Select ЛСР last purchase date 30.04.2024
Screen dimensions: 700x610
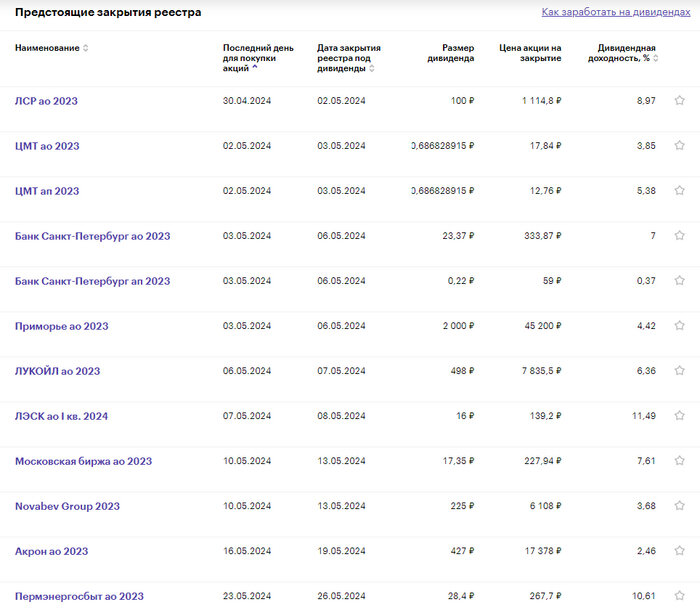(247, 101)
